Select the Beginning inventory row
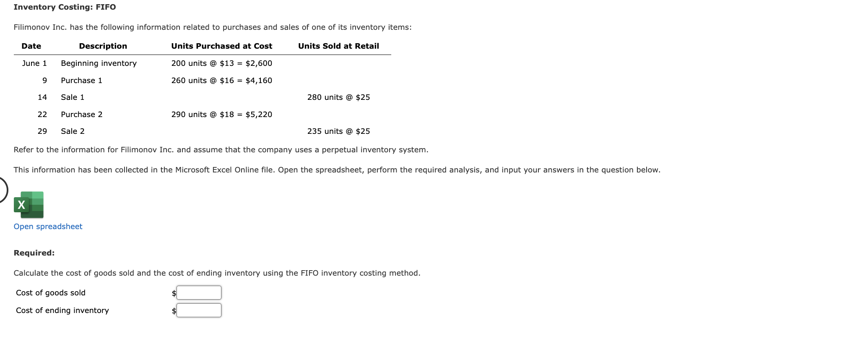The width and height of the screenshot is (868, 339). tap(99, 63)
